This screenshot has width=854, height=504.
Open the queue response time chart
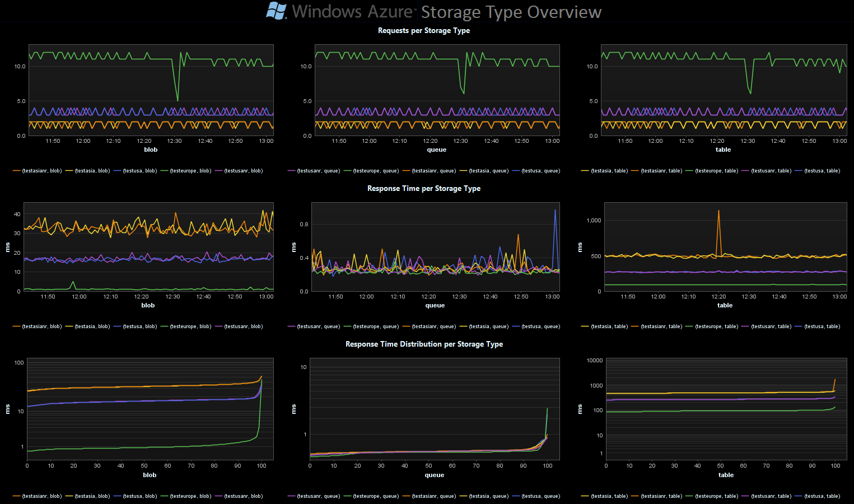[x=435, y=247]
